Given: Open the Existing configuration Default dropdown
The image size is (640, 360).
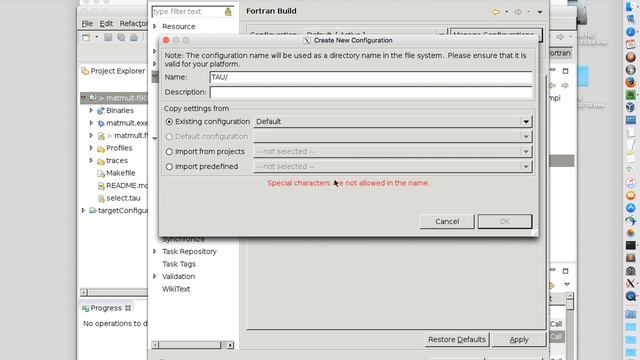Looking at the screenshot, I should click(x=393, y=122).
